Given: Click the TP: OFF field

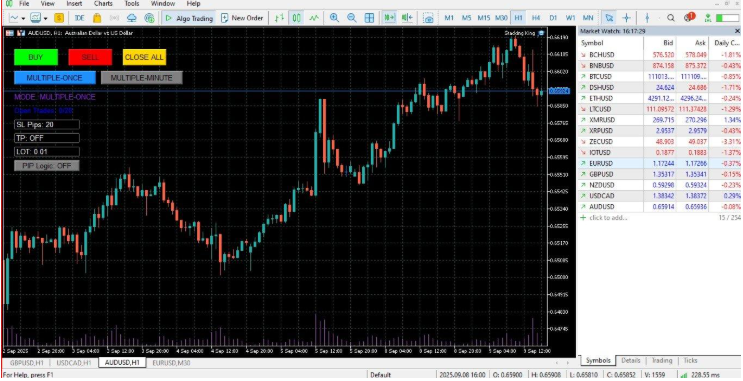Looking at the screenshot, I should point(47,138).
